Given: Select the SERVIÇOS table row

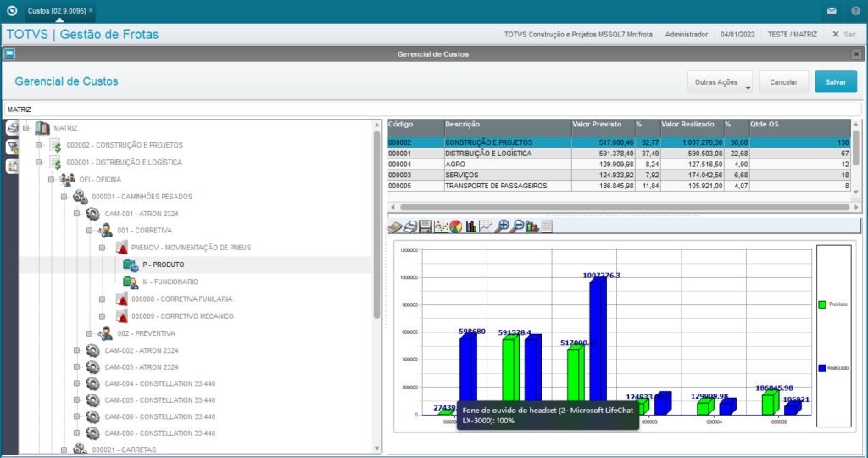Looking at the screenshot, I should point(618,175).
